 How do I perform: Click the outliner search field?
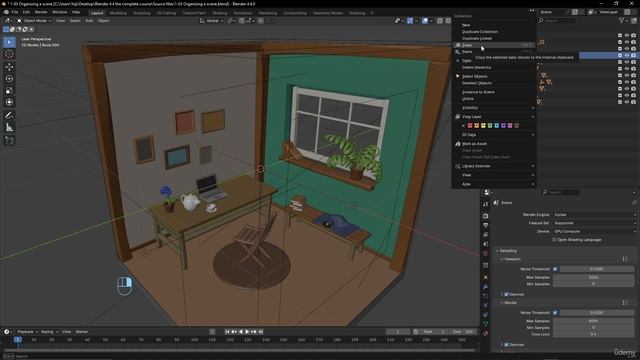(558, 20)
